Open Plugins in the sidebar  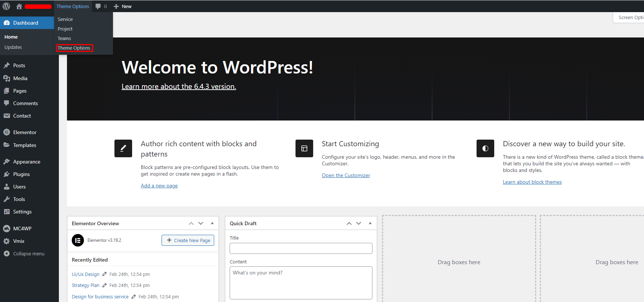pyautogui.click(x=21, y=174)
